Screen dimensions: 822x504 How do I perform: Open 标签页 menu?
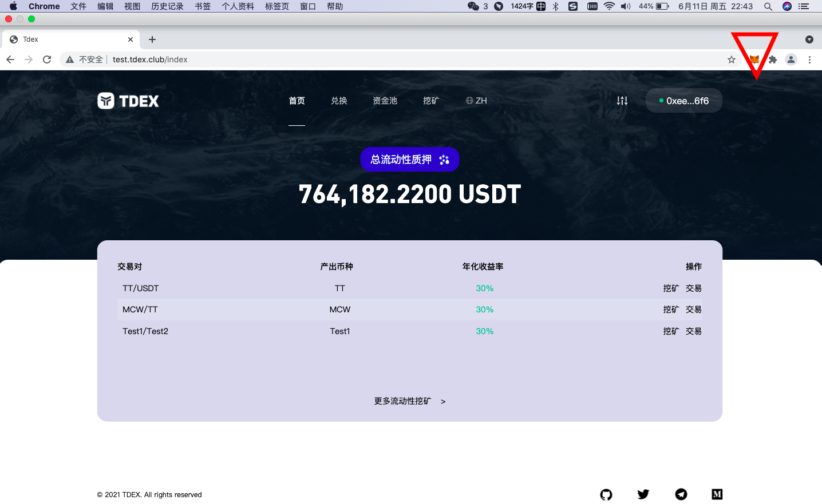coord(277,6)
